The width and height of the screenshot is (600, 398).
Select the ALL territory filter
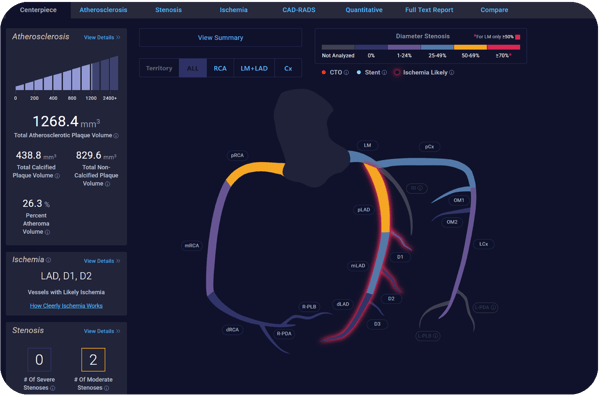coord(193,69)
